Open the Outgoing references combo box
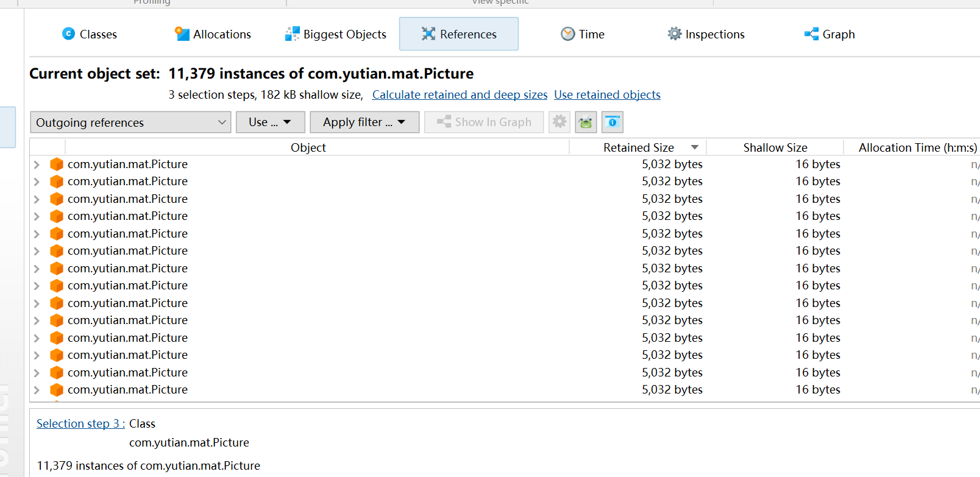Screen dimensions: 980x477 (130, 122)
